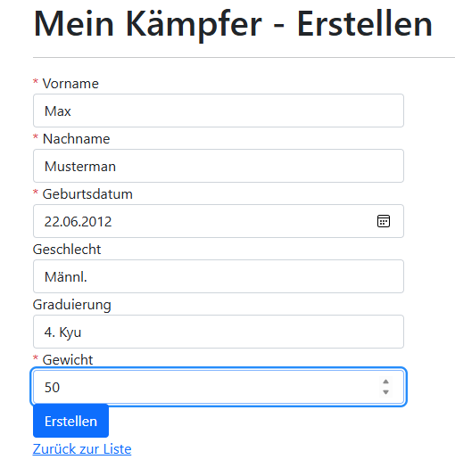Click the Erstellen button
This screenshot has height=476, width=455.
pyautogui.click(x=70, y=421)
